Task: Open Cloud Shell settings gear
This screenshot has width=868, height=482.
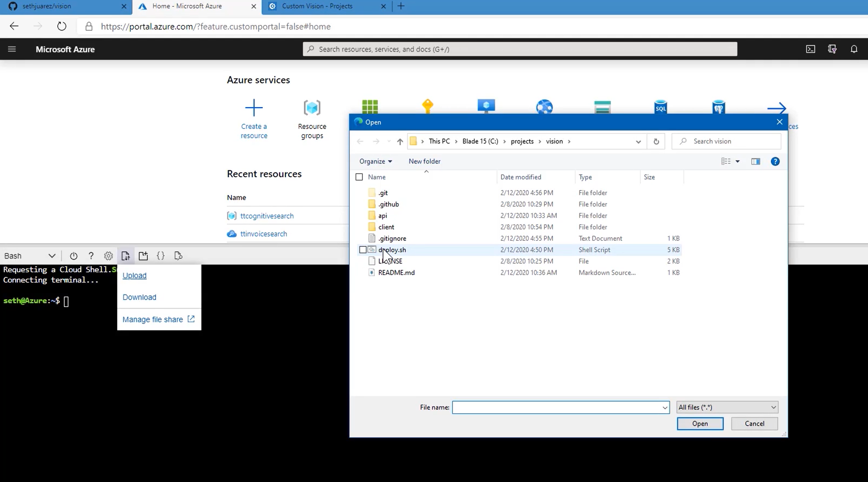Action: (x=108, y=256)
